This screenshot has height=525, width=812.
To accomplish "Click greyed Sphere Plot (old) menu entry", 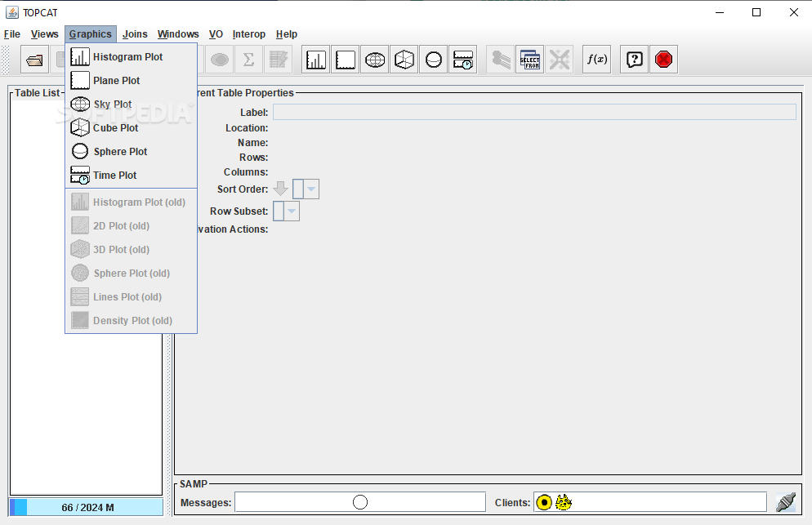I will coord(131,274).
